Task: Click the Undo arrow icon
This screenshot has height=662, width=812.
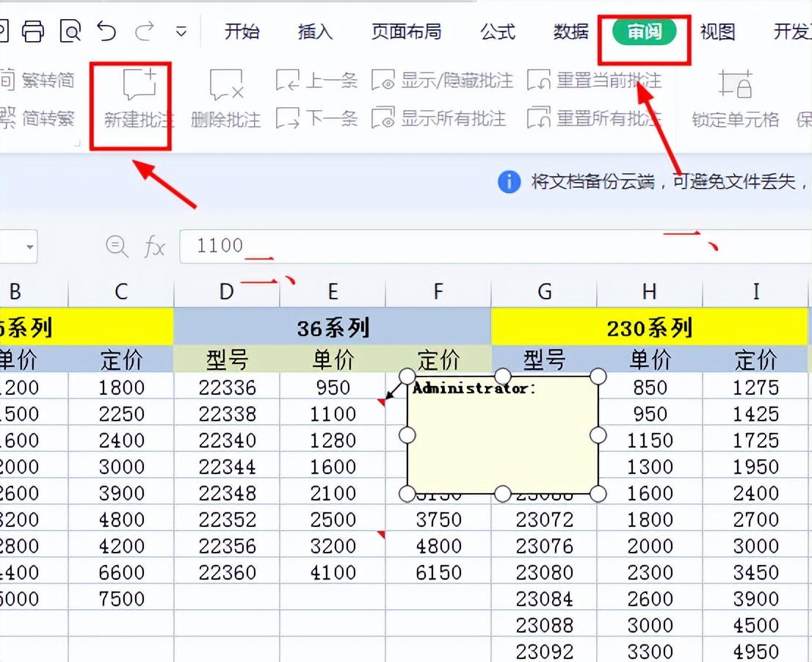Action: tap(106, 31)
